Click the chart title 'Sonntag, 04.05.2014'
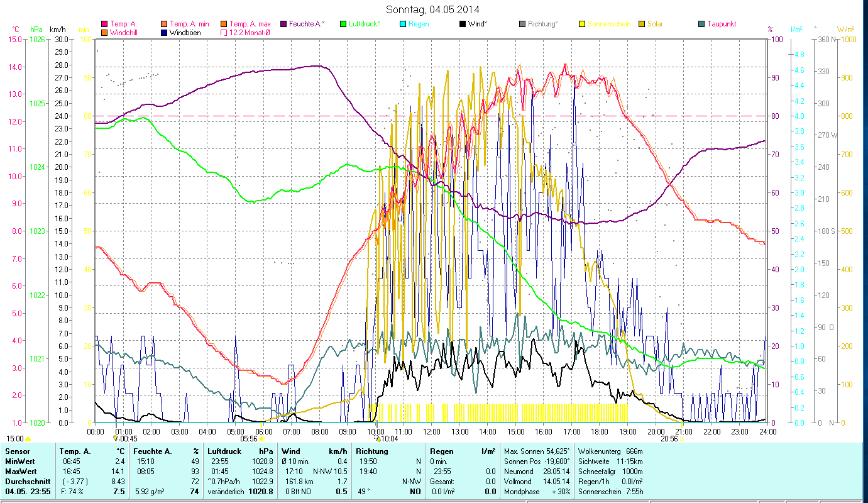 [x=433, y=9]
